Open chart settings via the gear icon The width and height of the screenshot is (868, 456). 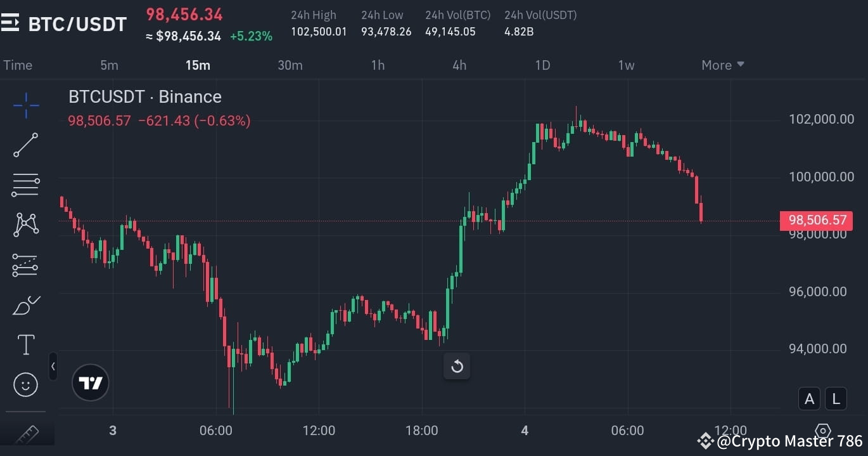822,431
